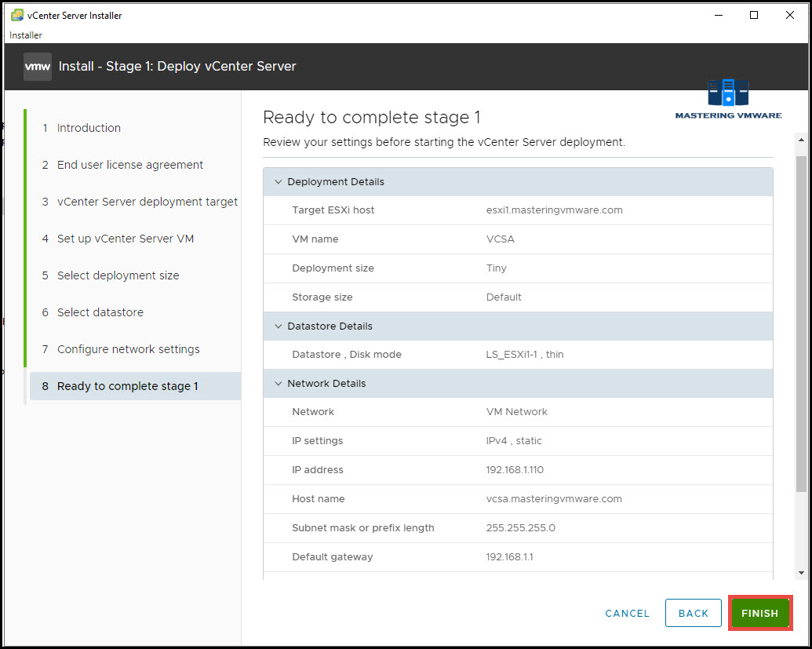
Task: Click the 'Network' row label
Action: tap(313, 412)
